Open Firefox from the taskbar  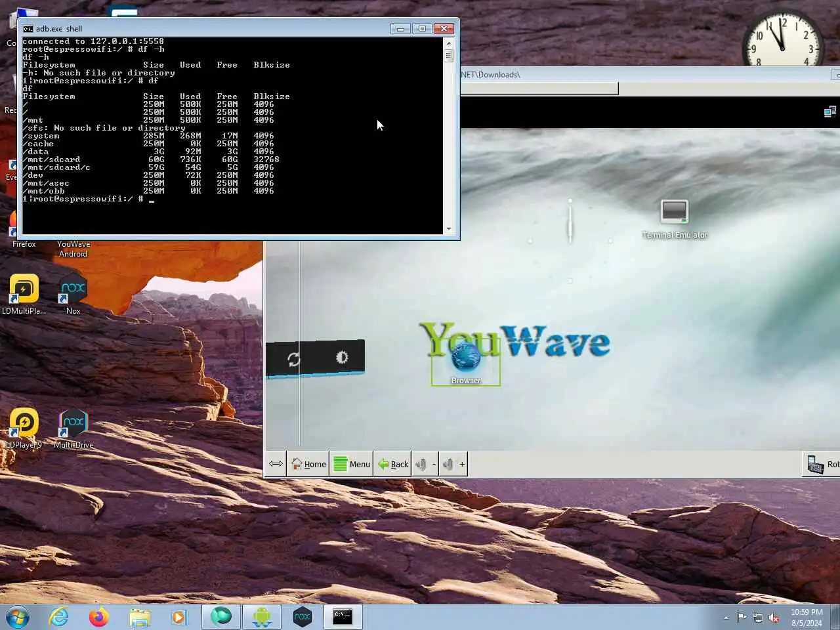coord(99,617)
